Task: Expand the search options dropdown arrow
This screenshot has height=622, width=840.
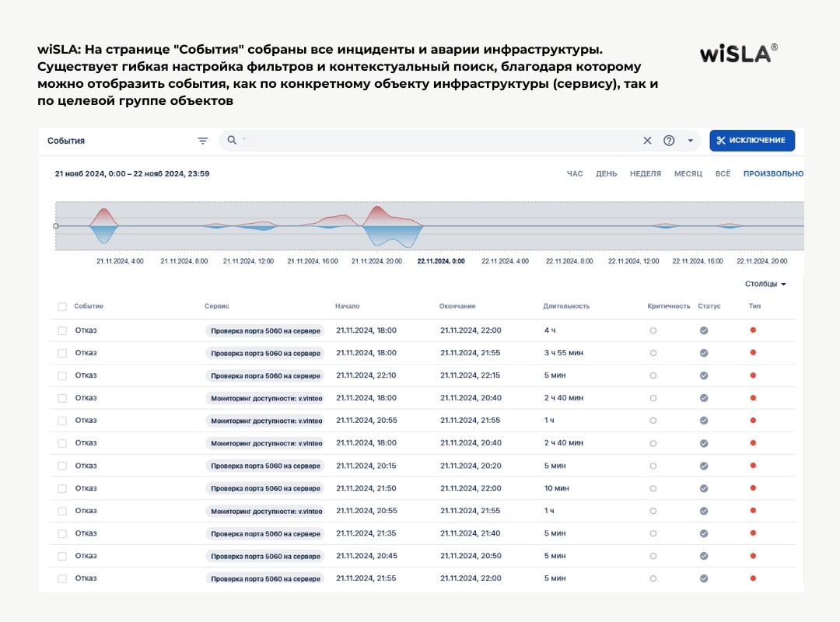Action: (691, 141)
